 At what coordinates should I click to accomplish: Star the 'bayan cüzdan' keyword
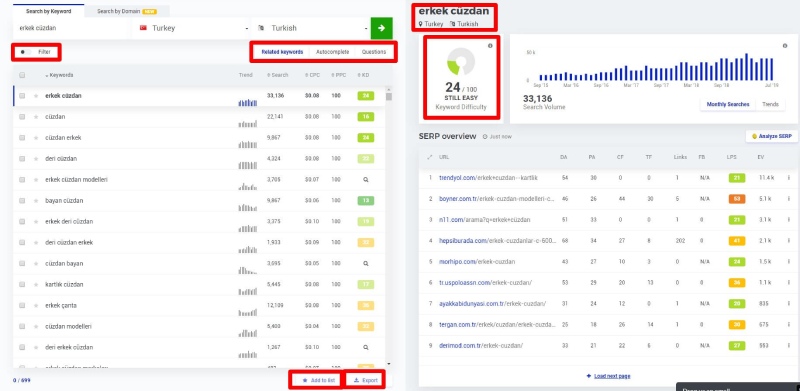pos(36,201)
